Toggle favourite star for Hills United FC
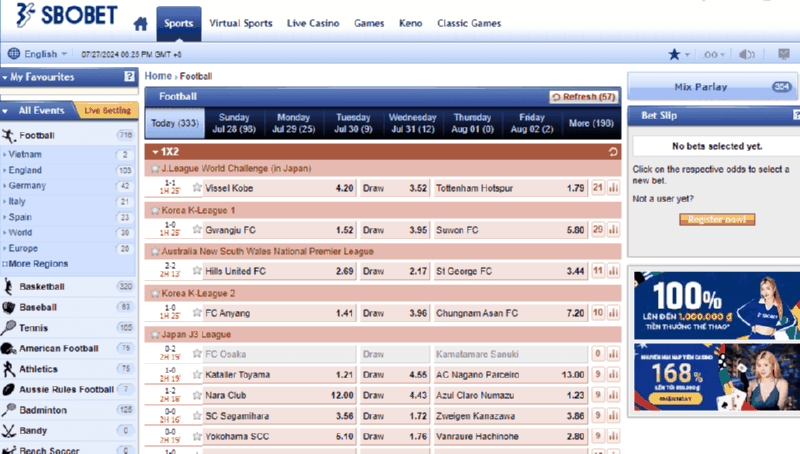This screenshot has width=800, height=454. click(x=197, y=271)
